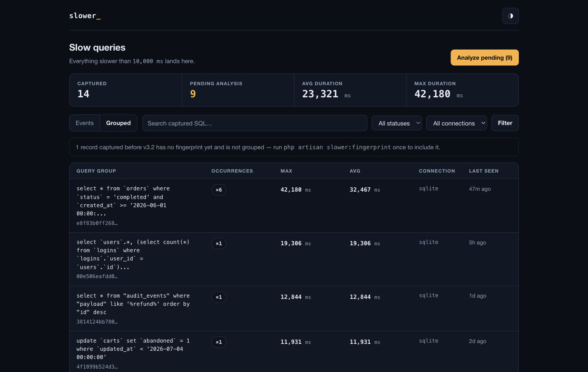The height and width of the screenshot is (372, 588).
Task: Click the Slow queries heading
Action: coord(97,48)
